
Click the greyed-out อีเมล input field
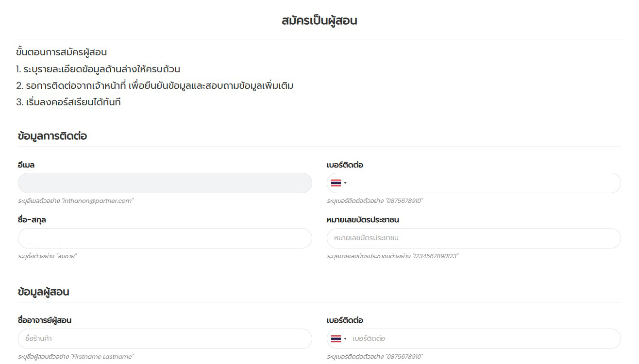coord(165,183)
